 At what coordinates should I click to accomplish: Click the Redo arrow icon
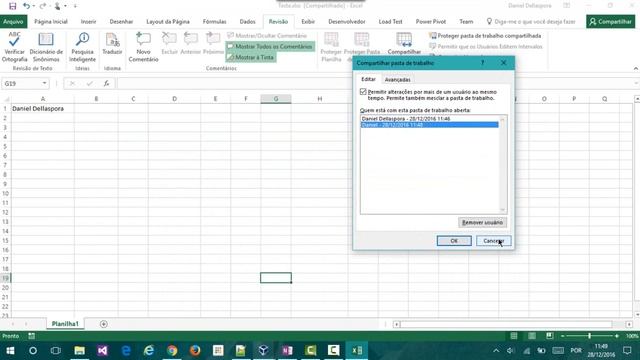(42, 6)
